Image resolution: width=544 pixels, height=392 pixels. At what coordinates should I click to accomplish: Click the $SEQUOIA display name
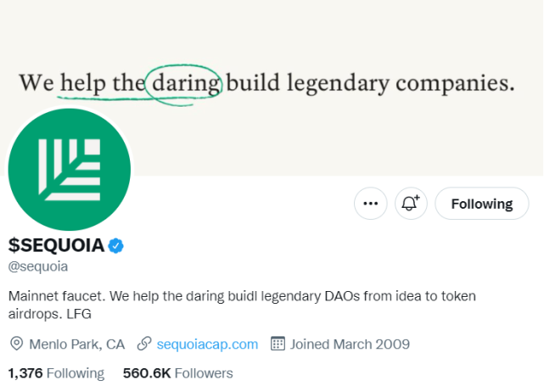click(x=56, y=246)
